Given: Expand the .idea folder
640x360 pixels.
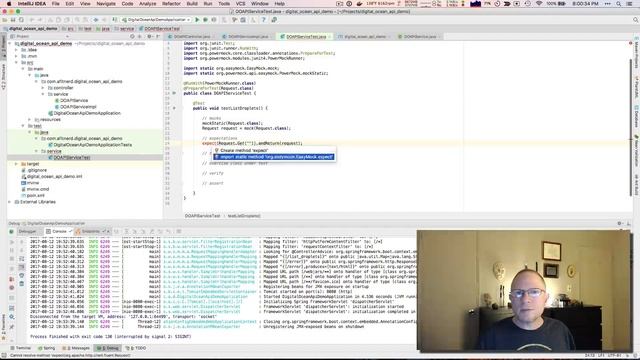Looking at the screenshot, I should point(17,50).
